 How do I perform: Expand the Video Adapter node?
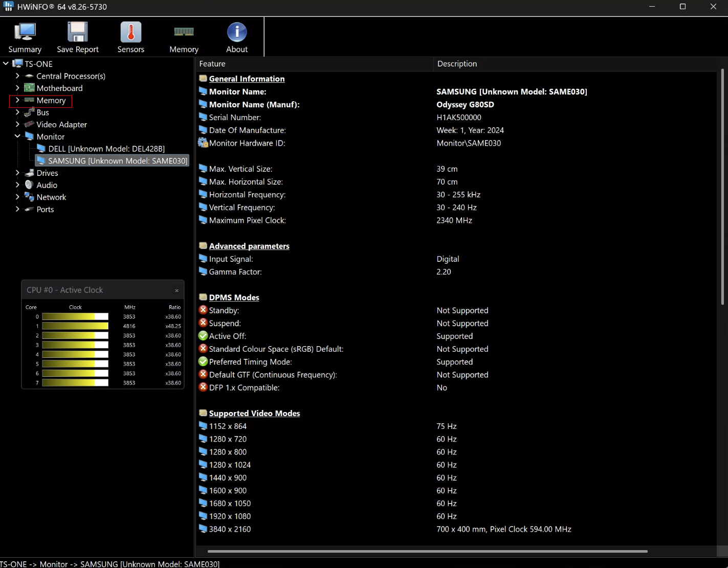[x=17, y=124]
